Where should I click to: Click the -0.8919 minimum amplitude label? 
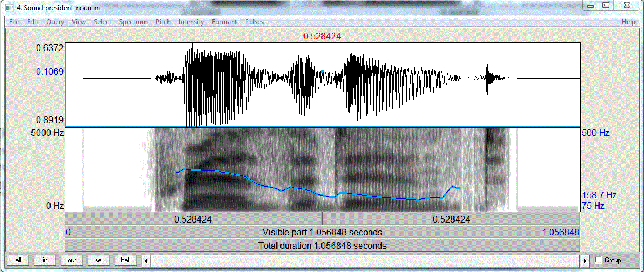(x=48, y=120)
